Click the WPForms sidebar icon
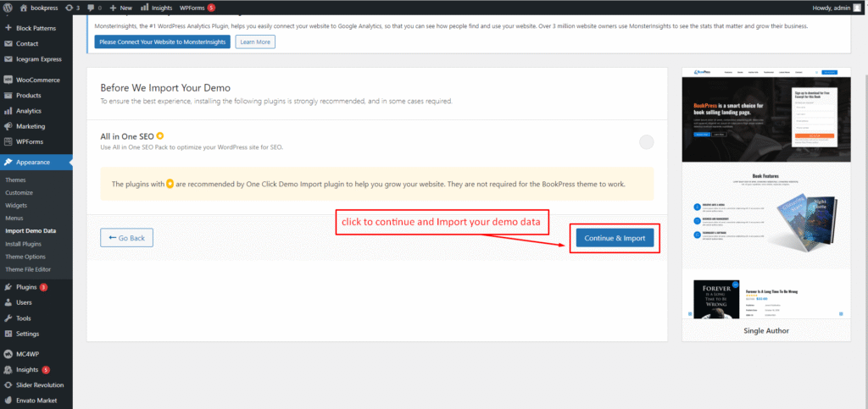 pyautogui.click(x=8, y=141)
